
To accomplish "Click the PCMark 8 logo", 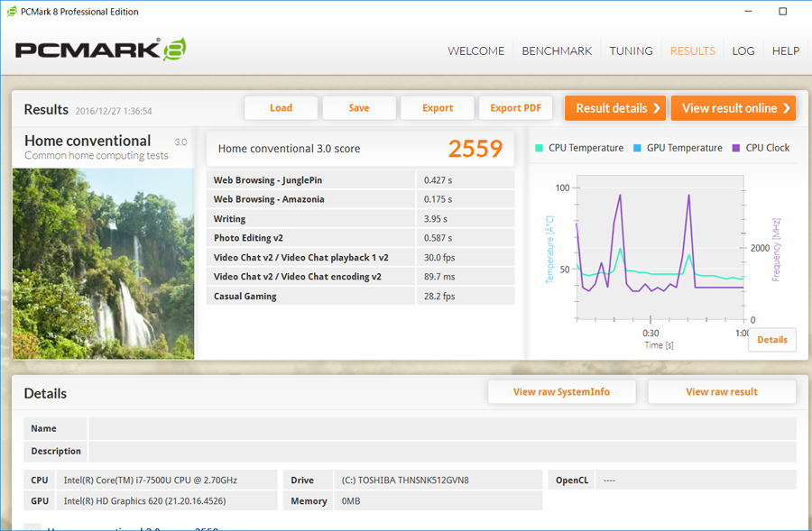I will click(x=100, y=50).
